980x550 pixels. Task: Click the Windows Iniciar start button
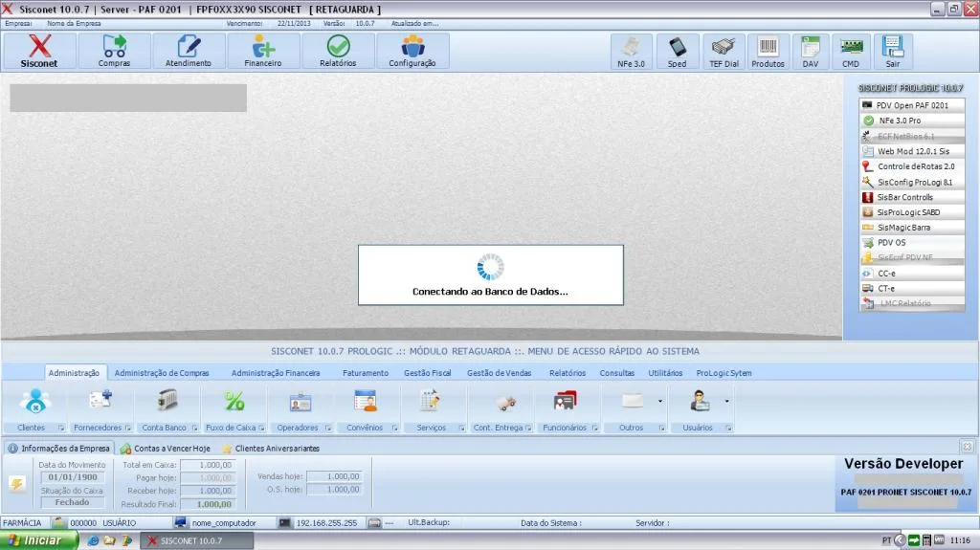[38, 540]
